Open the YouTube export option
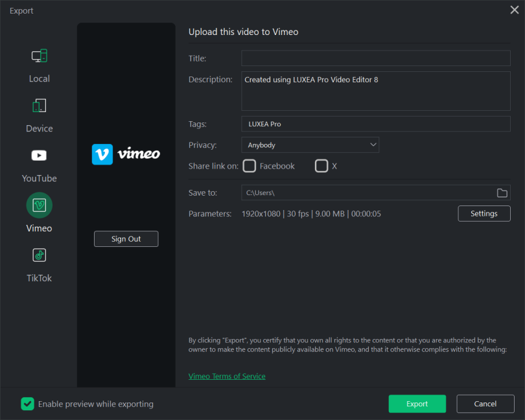The height and width of the screenshot is (420, 525). pyautogui.click(x=39, y=156)
